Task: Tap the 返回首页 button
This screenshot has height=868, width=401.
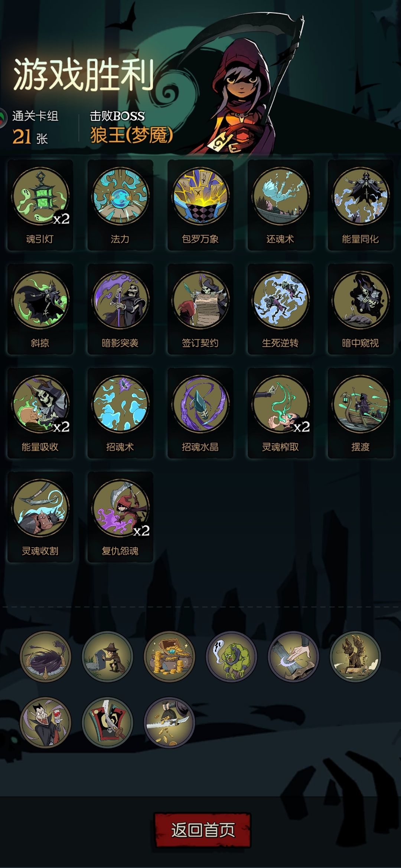Action: click(x=202, y=830)
